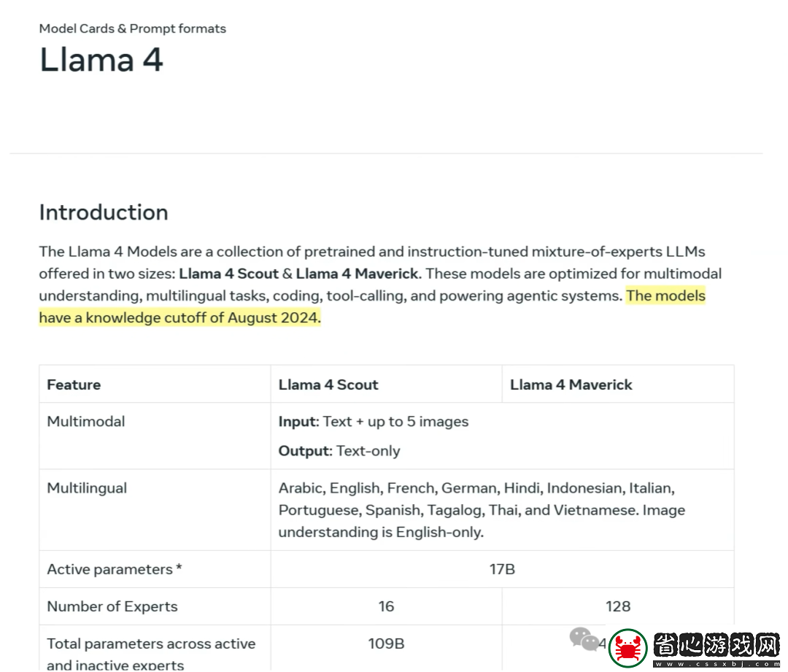Screen dimensions: 788x672
Task: Click the 109B total parameters value
Action: point(386,644)
